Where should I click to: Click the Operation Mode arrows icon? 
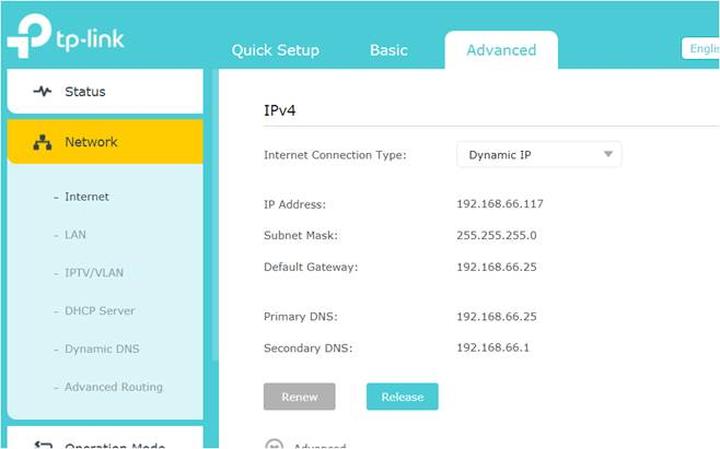42,445
